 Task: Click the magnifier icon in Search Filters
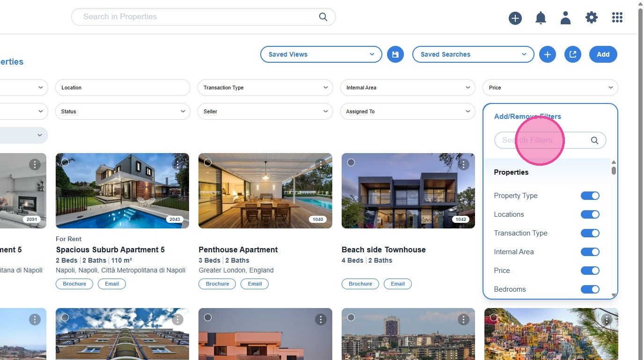(594, 140)
